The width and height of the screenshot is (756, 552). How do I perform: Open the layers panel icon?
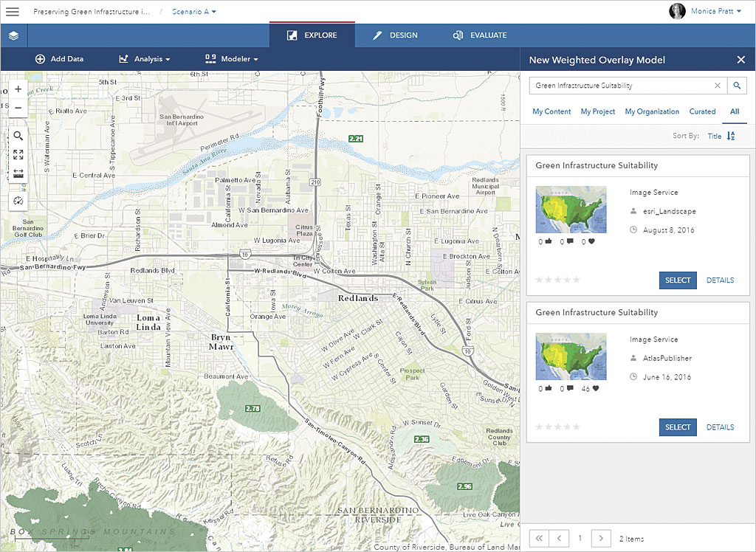[13, 35]
